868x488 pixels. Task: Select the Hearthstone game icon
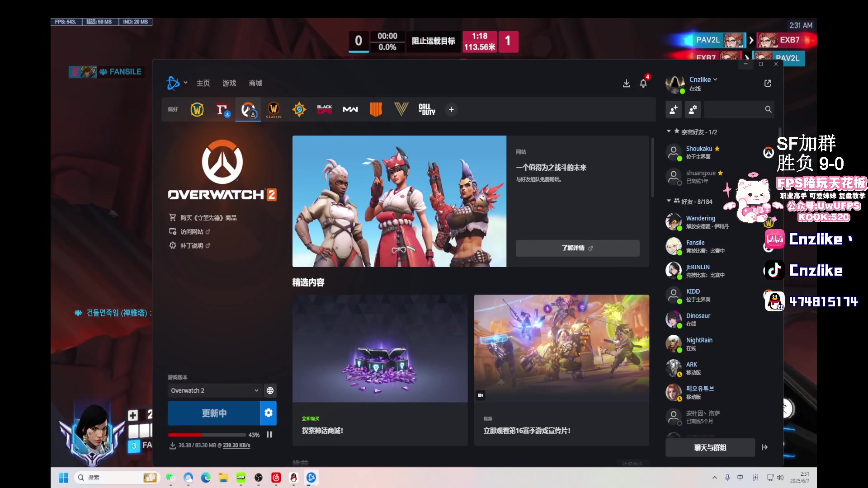click(299, 109)
